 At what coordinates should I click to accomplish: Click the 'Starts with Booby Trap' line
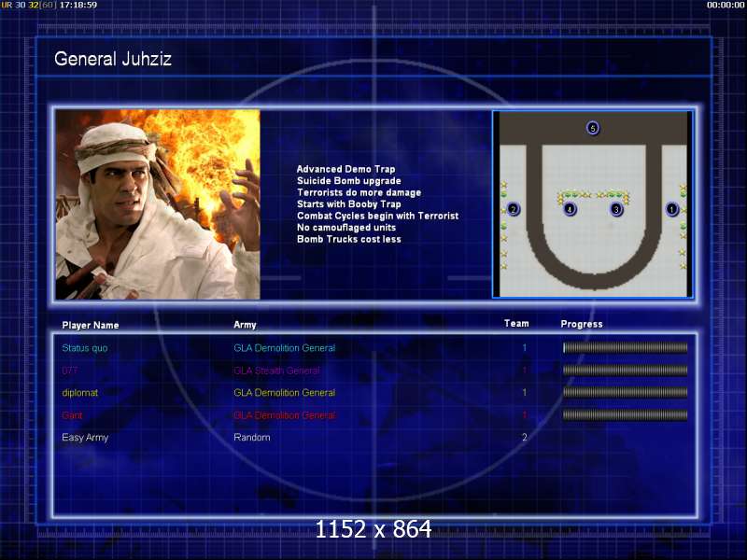pyautogui.click(x=348, y=204)
